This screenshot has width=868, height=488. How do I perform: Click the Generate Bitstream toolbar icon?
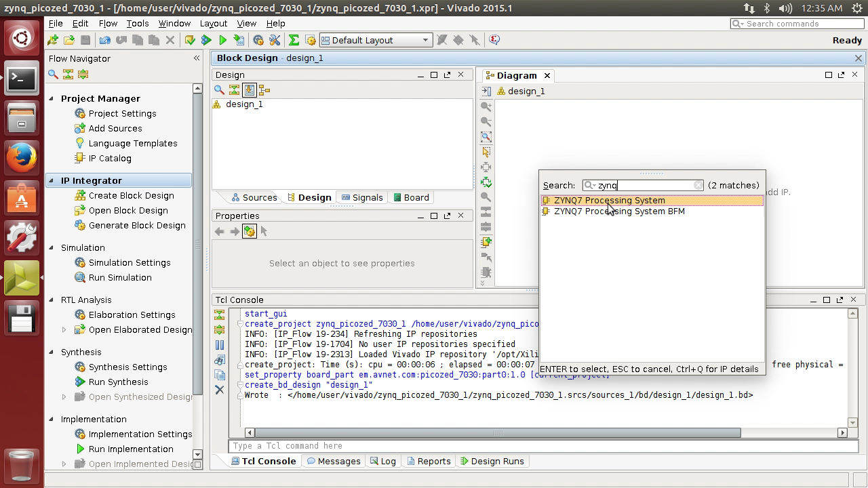click(x=239, y=40)
